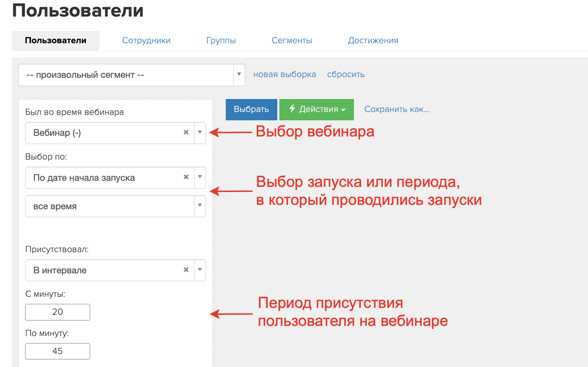Select the Пользователи tab
The image size is (588, 367).
pos(55,41)
